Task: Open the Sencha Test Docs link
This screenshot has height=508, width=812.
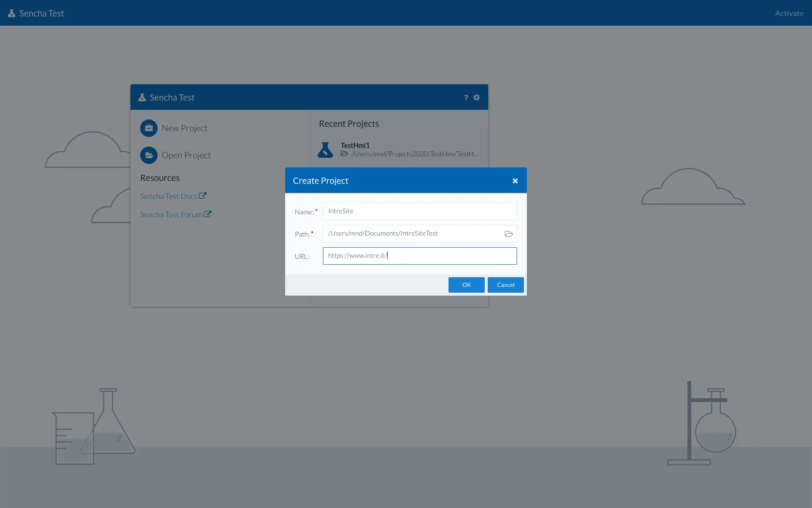Action: [x=169, y=196]
